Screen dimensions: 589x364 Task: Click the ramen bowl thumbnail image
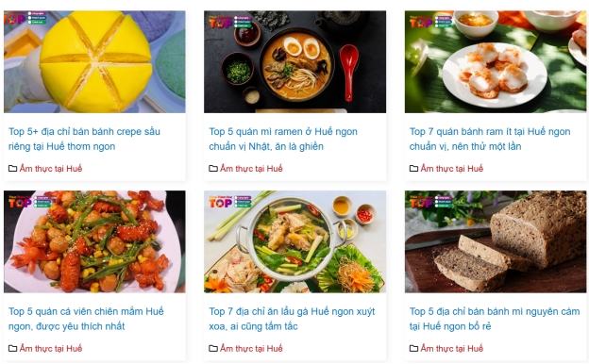[294, 61]
